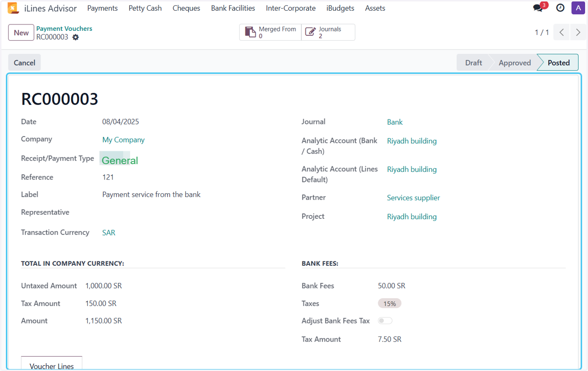Image resolution: width=588 pixels, height=371 pixels.
Task: Click the 1 / 1 pager counter
Action: coord(542,32)
